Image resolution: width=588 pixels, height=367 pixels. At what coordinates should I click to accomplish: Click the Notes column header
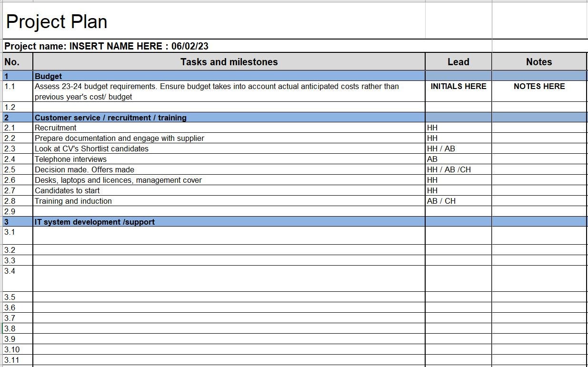[539, 61]
